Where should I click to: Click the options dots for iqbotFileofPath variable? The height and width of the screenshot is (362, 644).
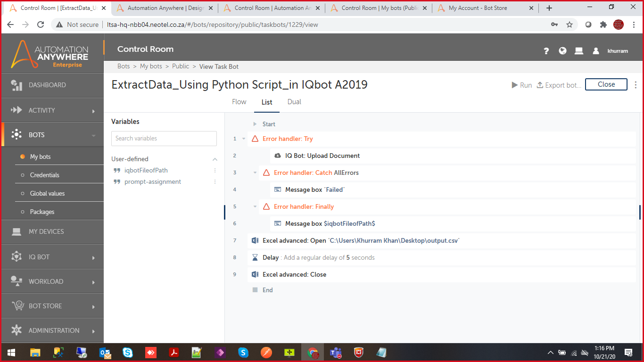[x=215, y=171]
